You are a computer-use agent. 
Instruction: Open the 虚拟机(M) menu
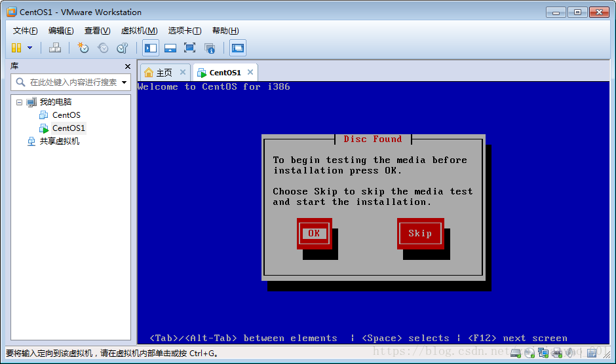[x=139, y=31]
